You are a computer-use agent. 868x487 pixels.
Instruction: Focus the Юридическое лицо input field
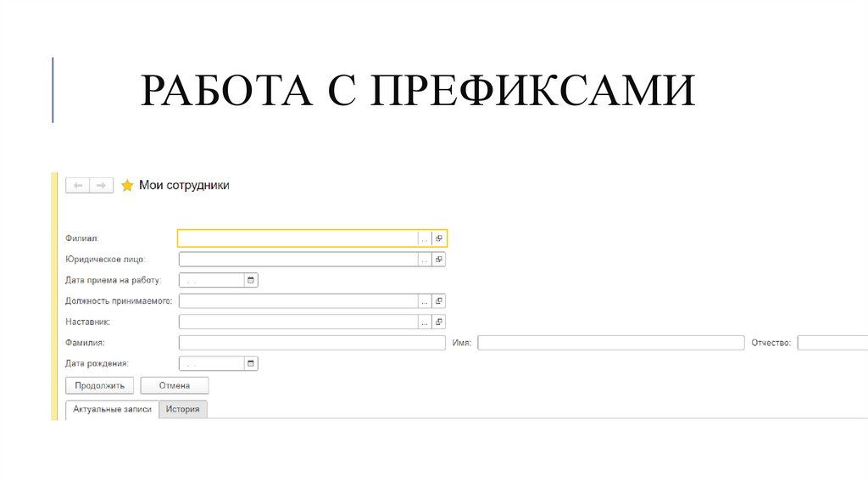pos(298,260)
